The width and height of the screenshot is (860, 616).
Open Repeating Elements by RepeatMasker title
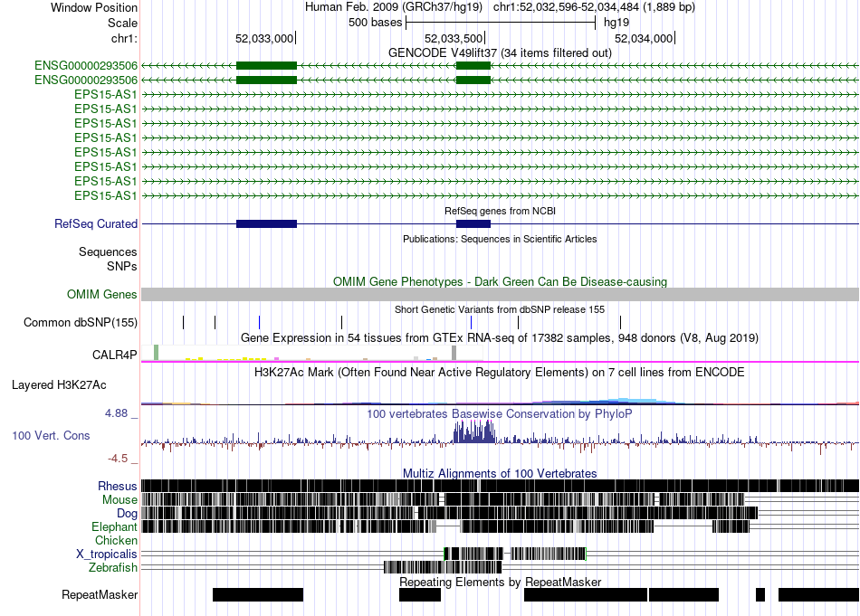click(500, 582)
